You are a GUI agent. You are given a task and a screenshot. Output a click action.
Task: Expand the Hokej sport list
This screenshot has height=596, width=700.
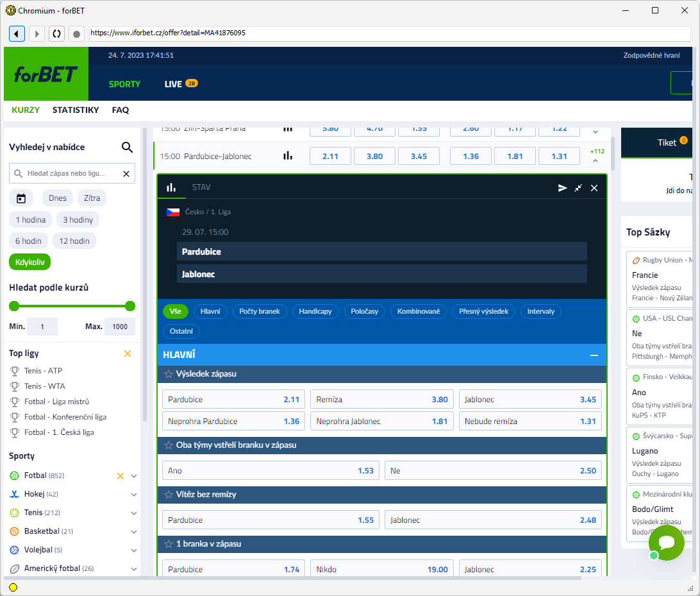point(134,495)
